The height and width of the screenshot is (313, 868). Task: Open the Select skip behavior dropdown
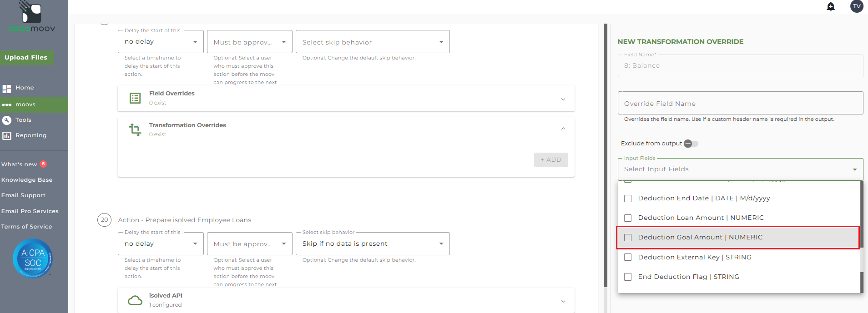click(373, 42)
